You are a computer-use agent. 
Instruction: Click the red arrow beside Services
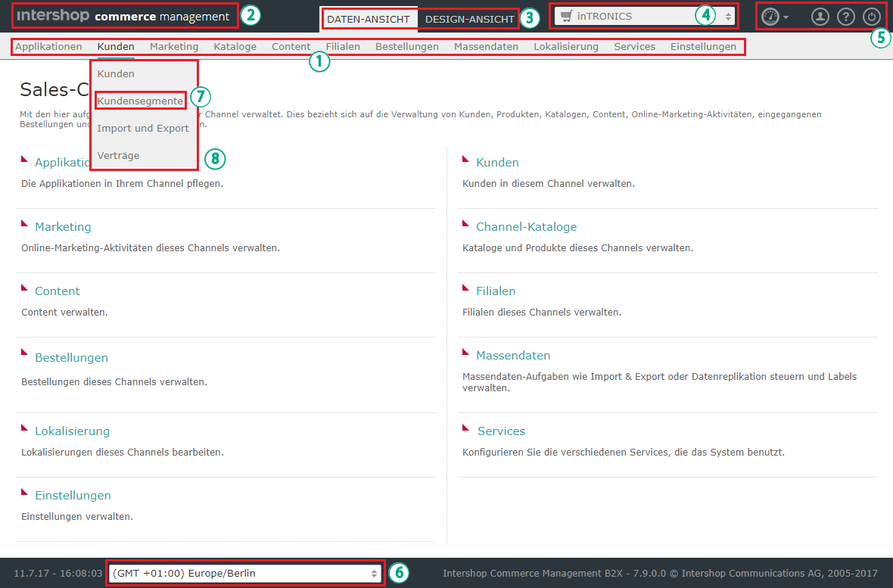click(467, 428)
